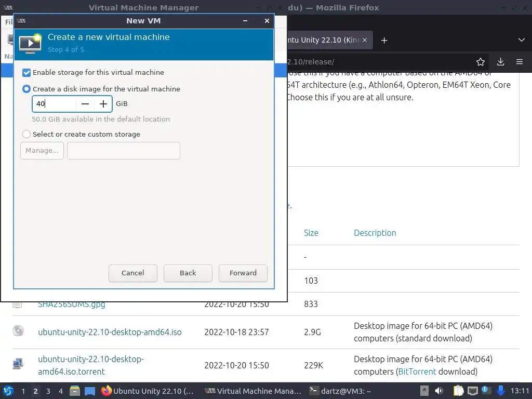Click the removable media eject tray icon

[x=424, y=391]
